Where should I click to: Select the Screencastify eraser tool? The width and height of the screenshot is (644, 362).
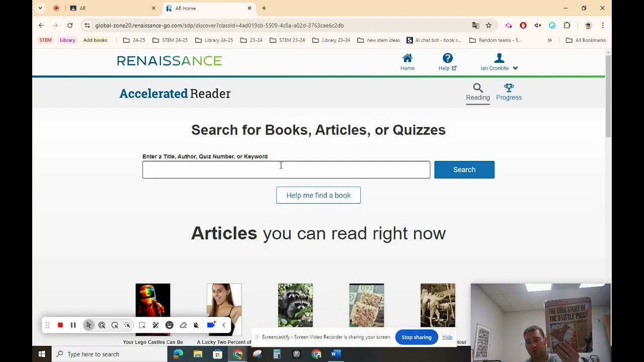183,325
